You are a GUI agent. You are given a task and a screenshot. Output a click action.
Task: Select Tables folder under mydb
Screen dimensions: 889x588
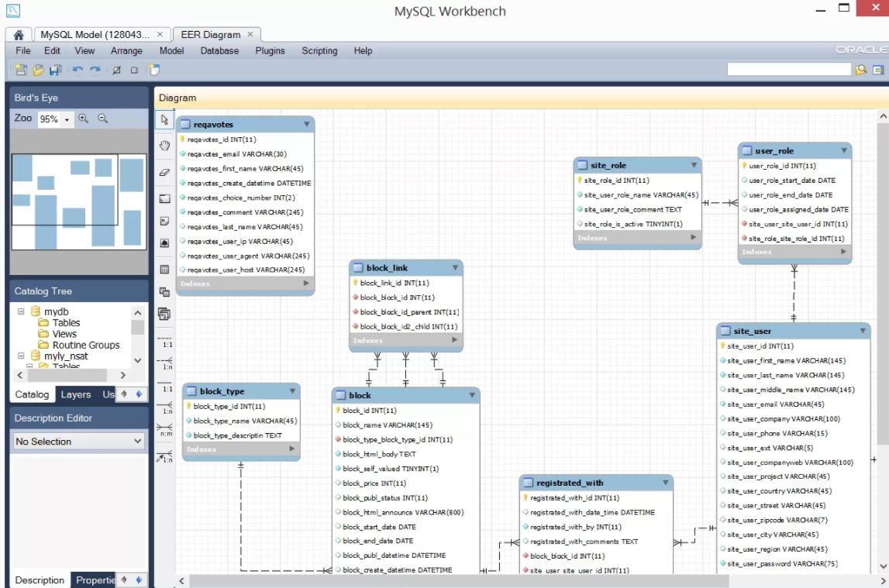[x=60, y=322]
